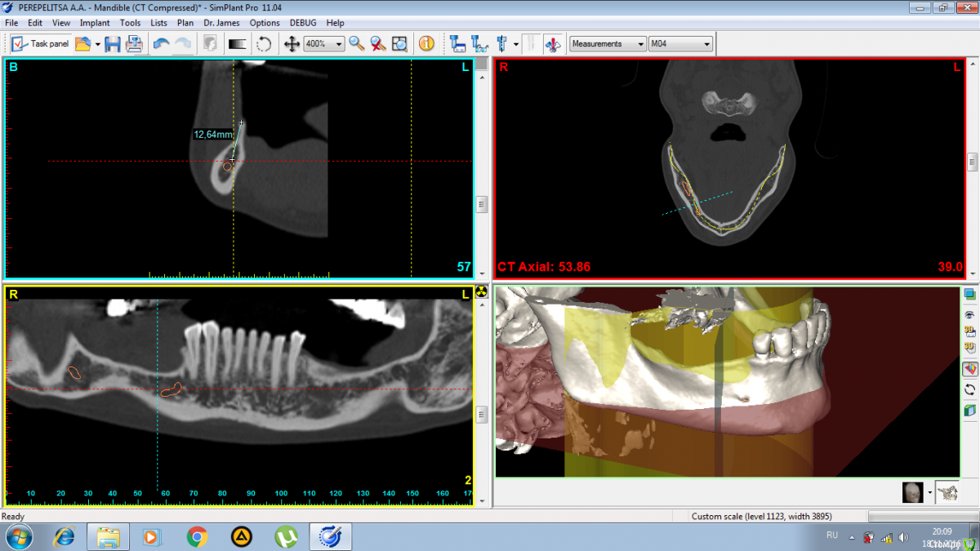The image size is (980, 551).
Task: Click the orange Information icon
Action: click(426, 44)
